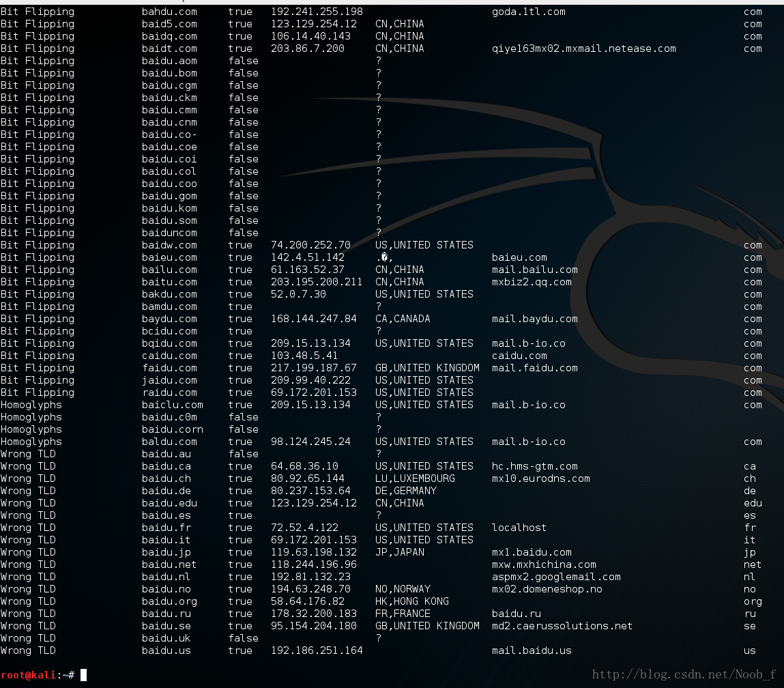Click IP 168.144.247.84
Viewport: 784px width, 688px height.
point(313,319)
